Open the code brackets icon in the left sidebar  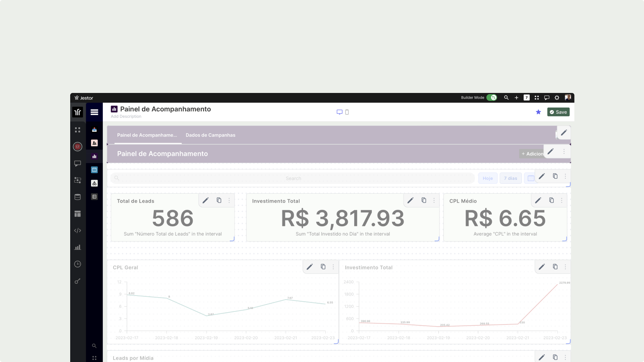click(78, 230)
